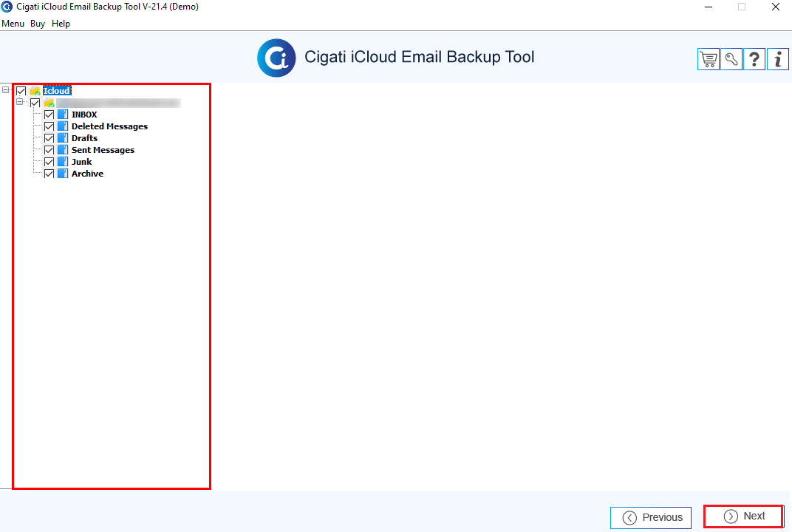Select the Sent Messages folder label
Screen dimensions: 792x532
point(103,150)
